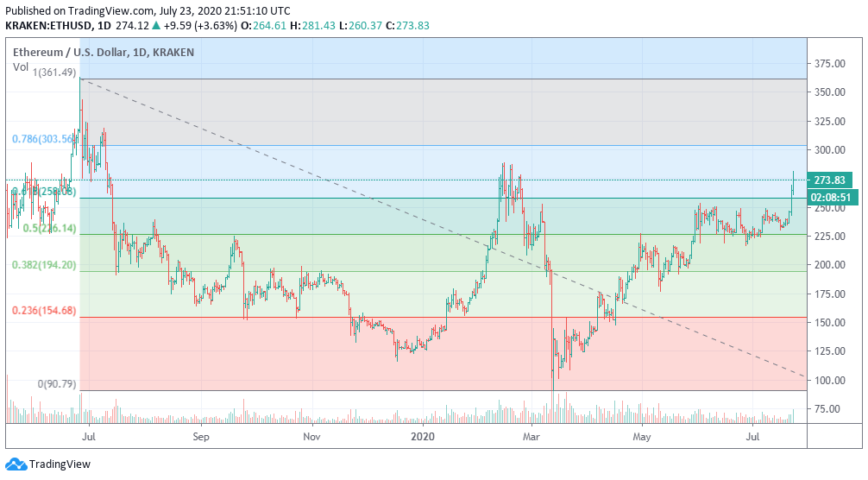Click the TradingView cloud logo icon

tap(16, 464)
